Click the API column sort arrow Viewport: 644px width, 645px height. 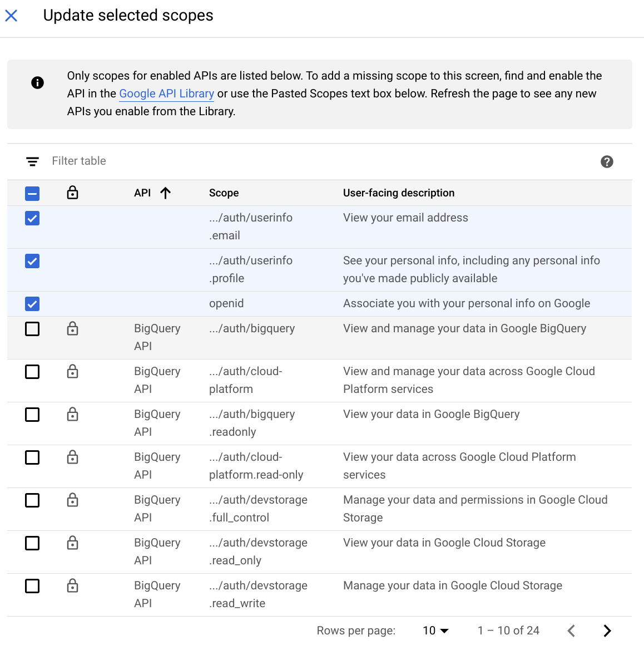tap(165, 193)
